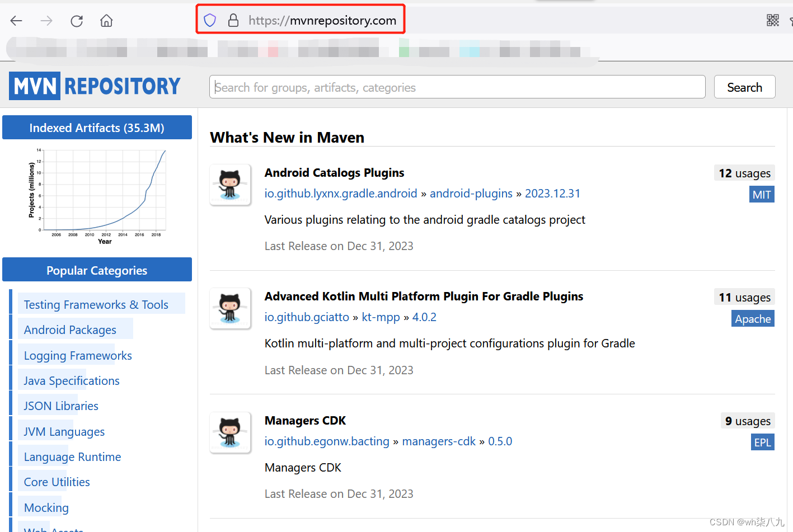Image resolution: width=793 pixels, height=532 pixels.
Task: Open Logging Frameworks category
Action: (78, 355)
